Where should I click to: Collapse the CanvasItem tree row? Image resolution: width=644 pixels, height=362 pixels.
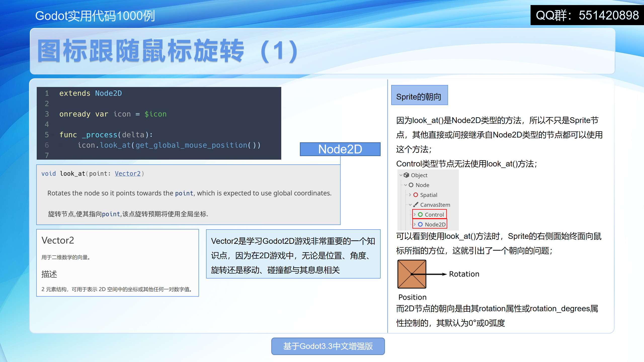pos(410,205)
